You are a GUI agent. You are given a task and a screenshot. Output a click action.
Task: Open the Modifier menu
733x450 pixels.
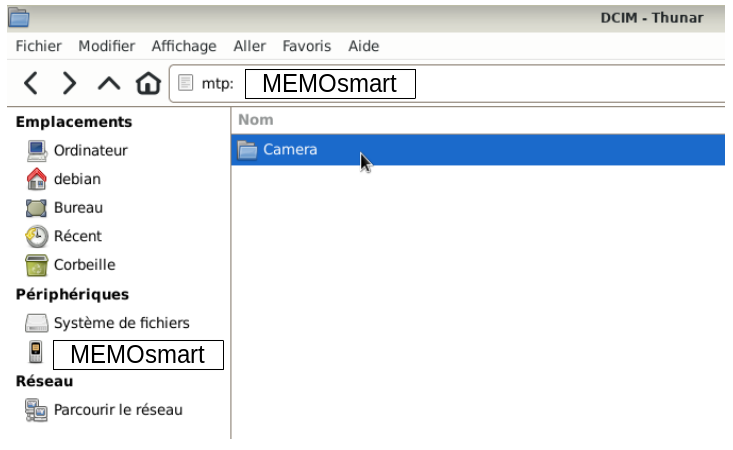[107, 46]
